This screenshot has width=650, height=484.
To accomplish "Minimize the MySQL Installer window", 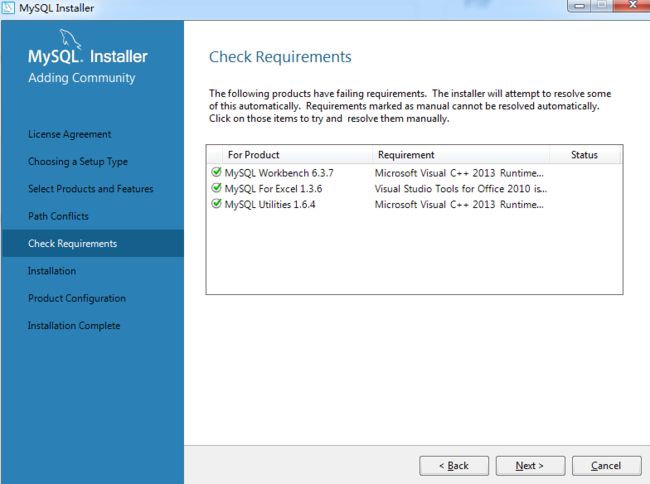I will click(x=580, y=5).
